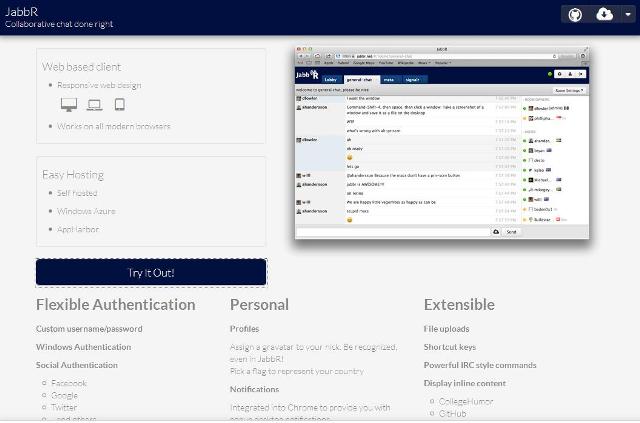Click the File uploads text

point(447,329)
